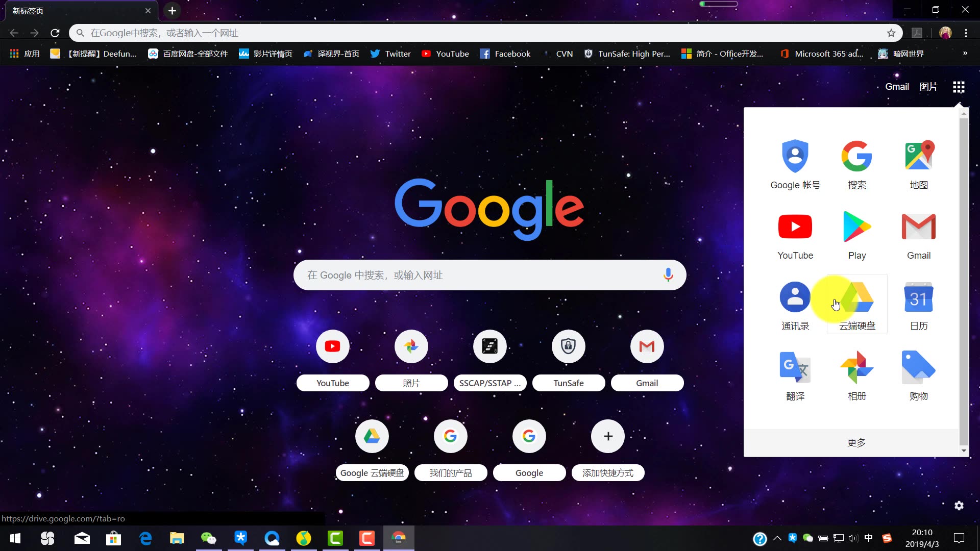Reload the page
This screenshot has width=980, height=551.
coord(55,33)
